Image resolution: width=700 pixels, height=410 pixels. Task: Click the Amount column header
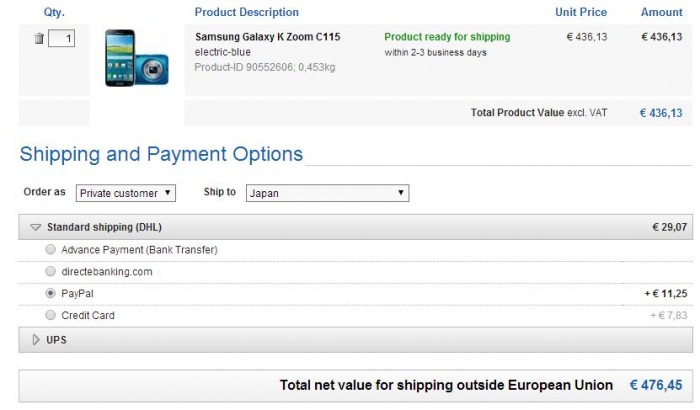(662, 12)
